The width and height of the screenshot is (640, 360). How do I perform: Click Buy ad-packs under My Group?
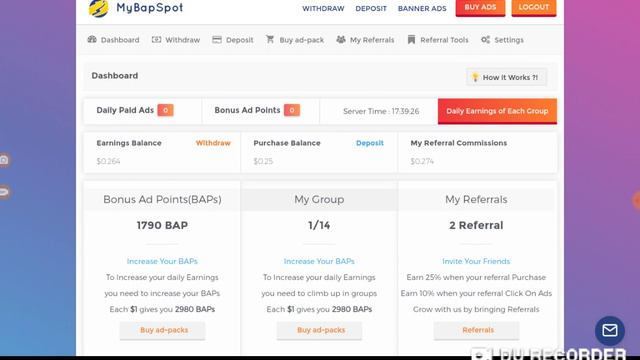319,330
